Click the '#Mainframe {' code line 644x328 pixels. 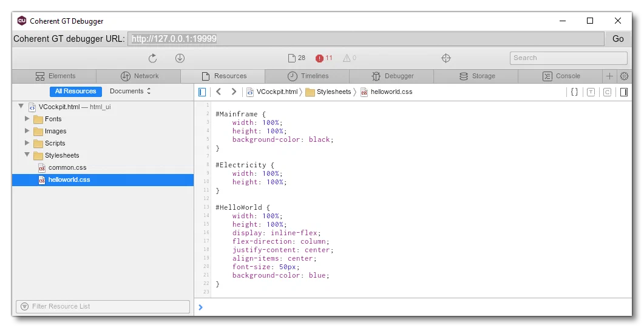pyautogui.click(x=241, y=114)
